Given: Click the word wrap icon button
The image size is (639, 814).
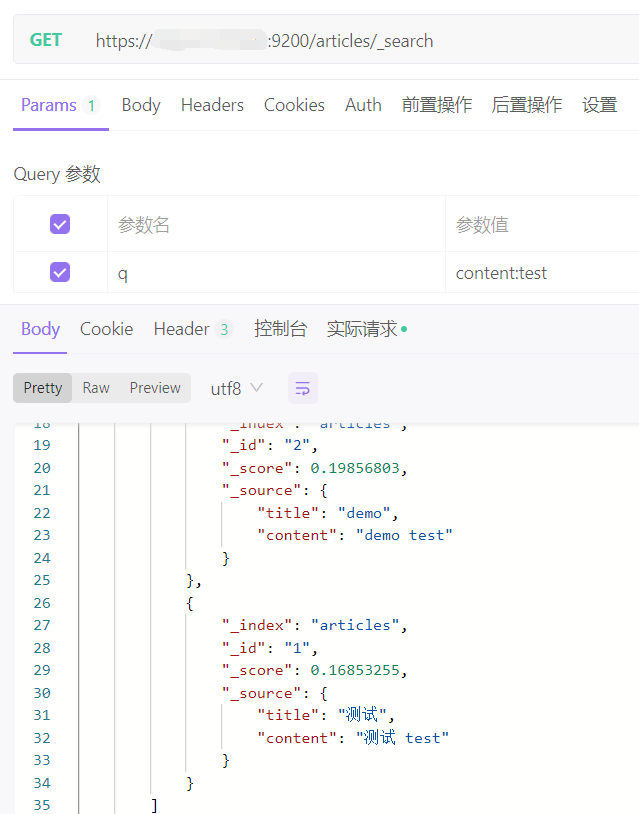Looking at the screenshot, I should pyautogui.click(x=303, y=388).
